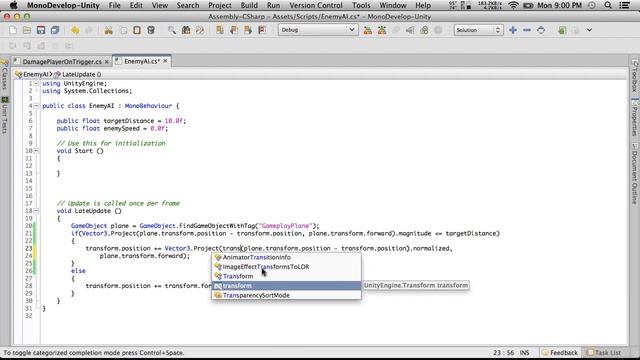This screenshot has height=360, width=640.
Task: Open the Toolbox side pad
Action: (x=635, y=76)
